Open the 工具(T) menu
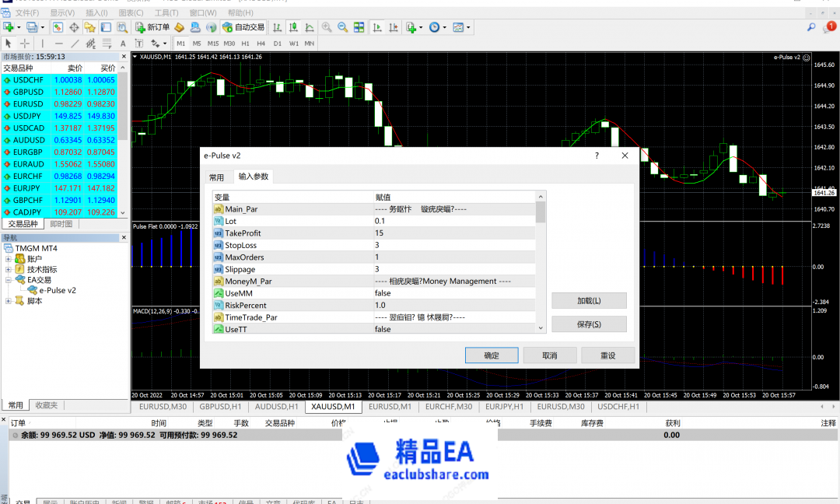The height and width of the screenshot is (504, 840). pyautogui.click(x=166, y=12)
